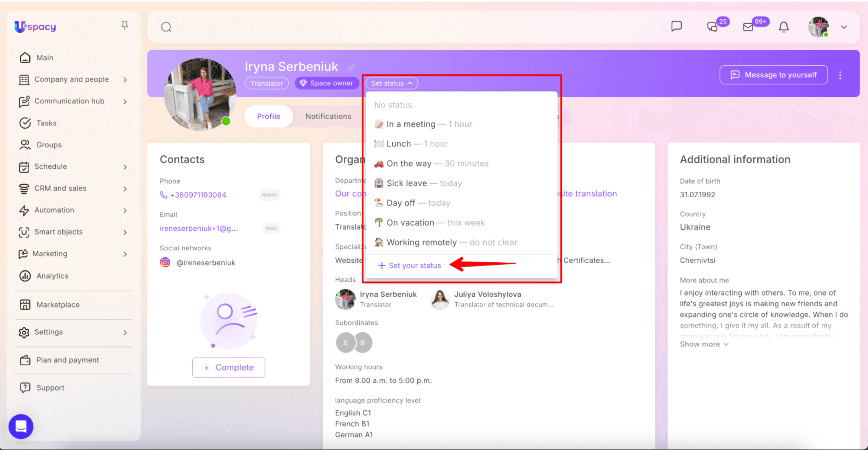Expand account menu chevron beside avatar

[844, 27]
